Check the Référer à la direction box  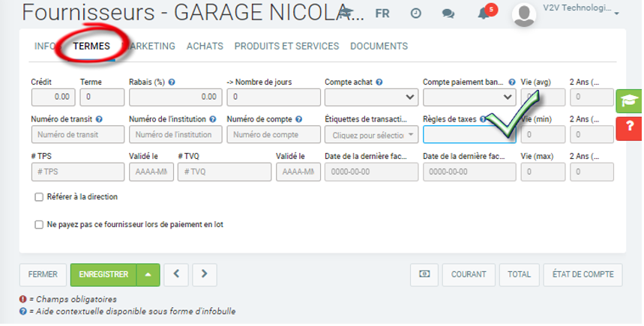[x=39, y=197]
